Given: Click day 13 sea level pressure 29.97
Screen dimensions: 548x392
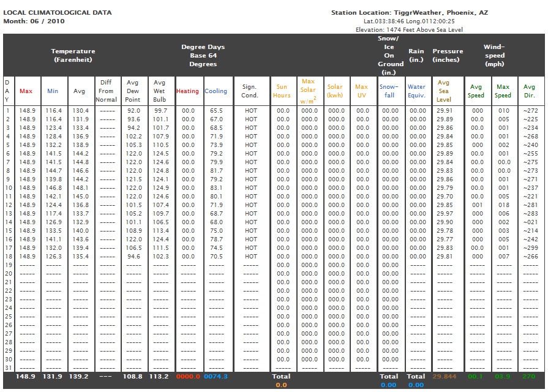Looking at the screenshot, I should [445, 213].
